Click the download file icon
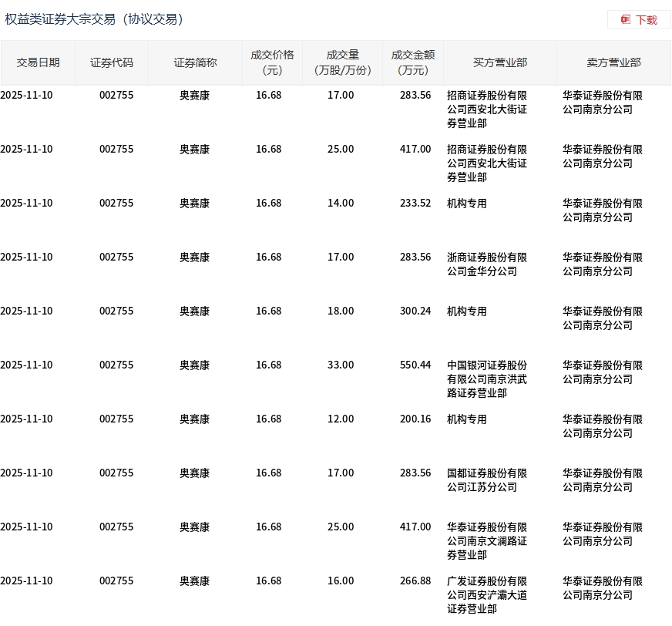Screen dimensions: 672x626 pos(625,19)
